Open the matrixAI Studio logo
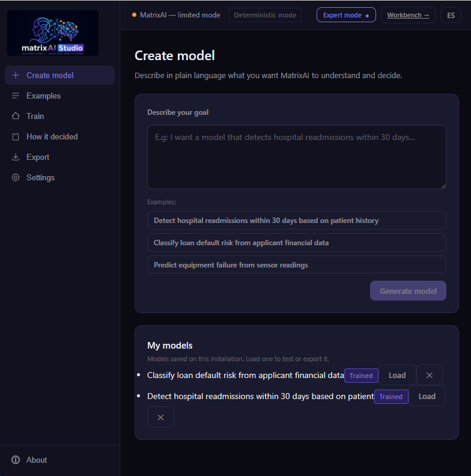Viewport: 471px width, 476px height. coord(53,33)
